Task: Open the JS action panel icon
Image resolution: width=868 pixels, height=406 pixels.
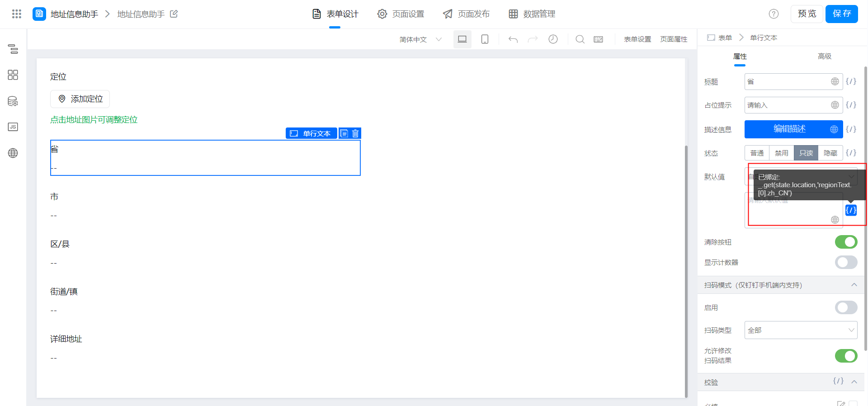Action: pos(13,127)
